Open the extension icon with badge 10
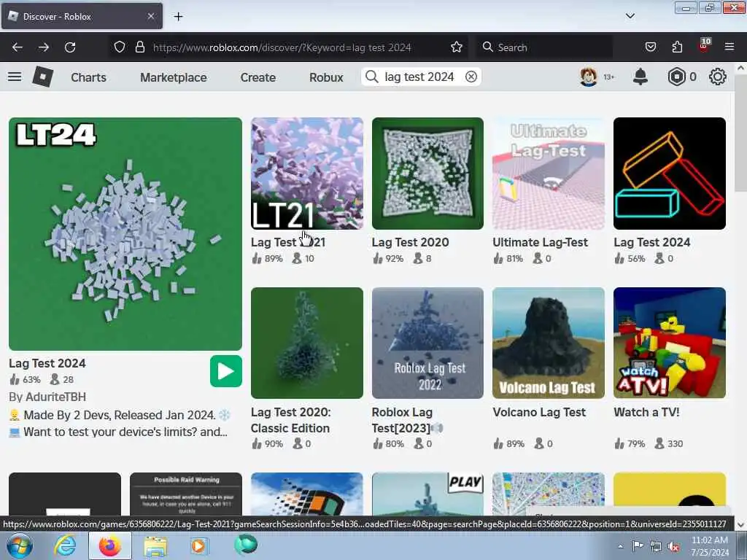This screenshot has height=560, width=747. tap(704, 46)
